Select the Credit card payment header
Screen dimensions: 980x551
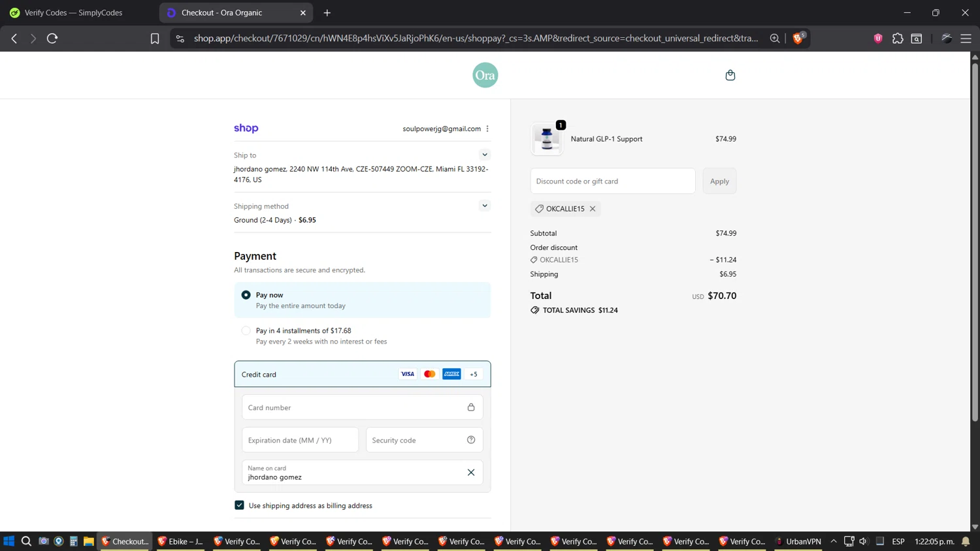[363, 374]
